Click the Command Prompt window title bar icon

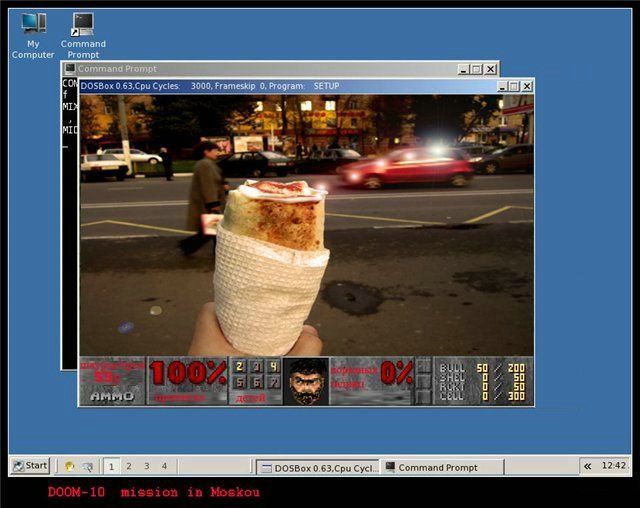tap(70, 69)
